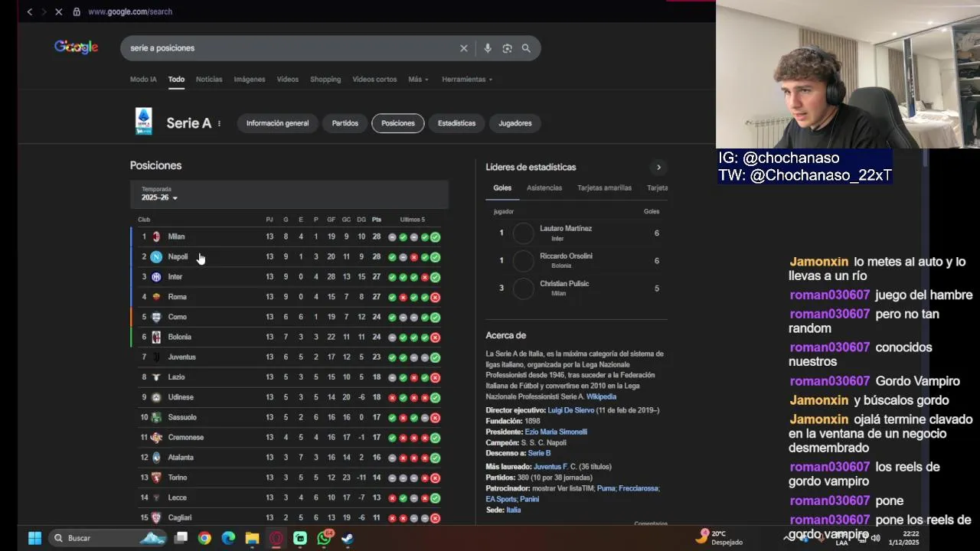
Task: Open the Windows Start menu
Action: click(34, 538)
